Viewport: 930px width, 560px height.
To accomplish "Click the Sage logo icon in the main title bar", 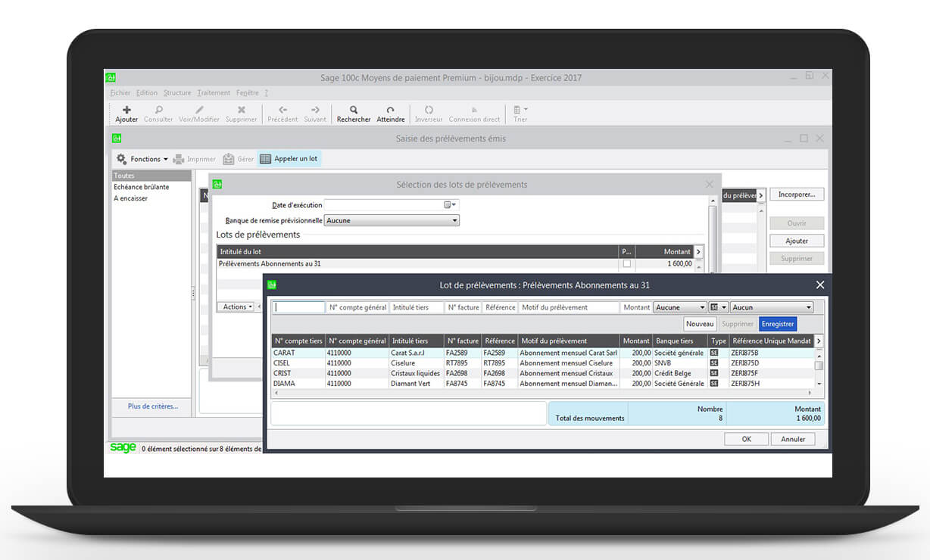I will click(111, 77).
